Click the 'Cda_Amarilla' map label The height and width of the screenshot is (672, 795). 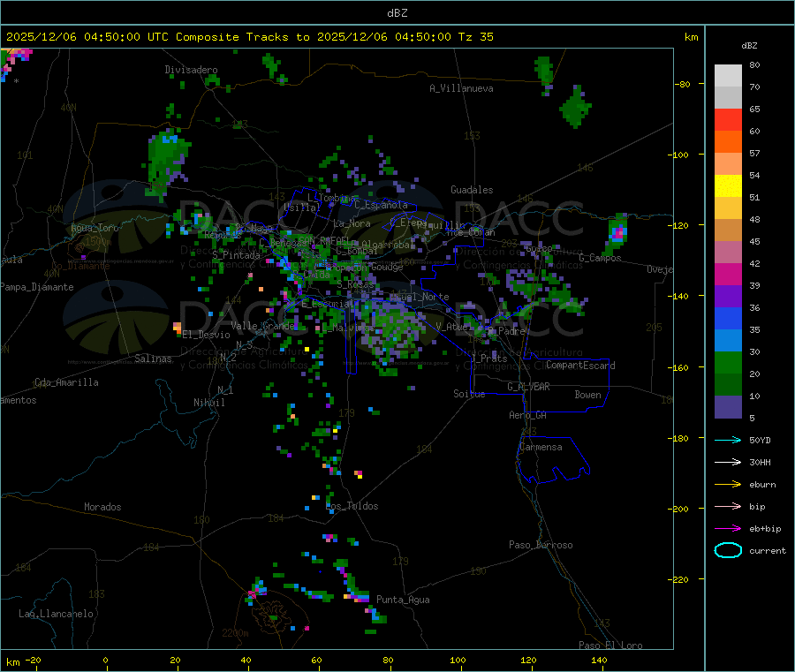pyautogui.click(x=66, y=382)
